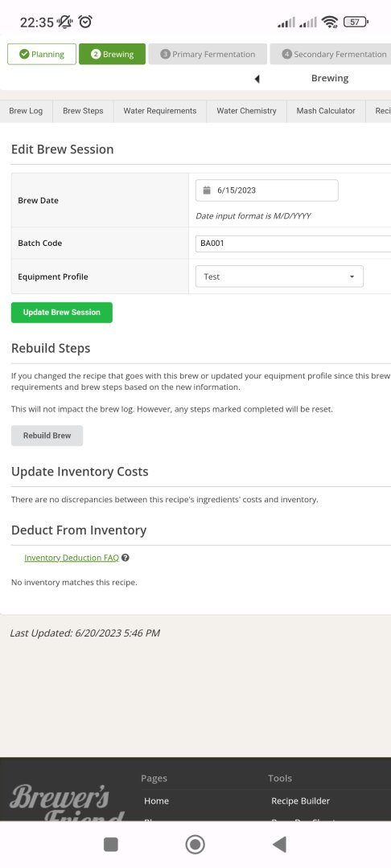Go to Primary Fermentation stage

[x=208, y=55]
